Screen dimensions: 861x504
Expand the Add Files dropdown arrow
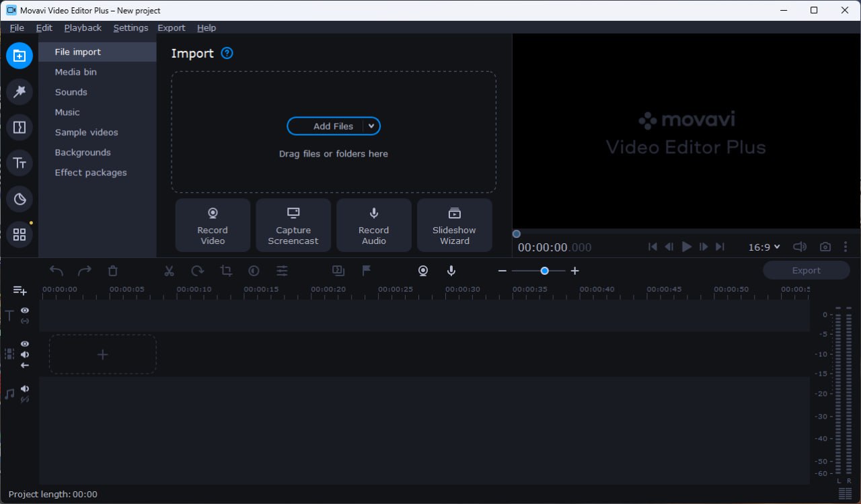(x=371, y=126)
